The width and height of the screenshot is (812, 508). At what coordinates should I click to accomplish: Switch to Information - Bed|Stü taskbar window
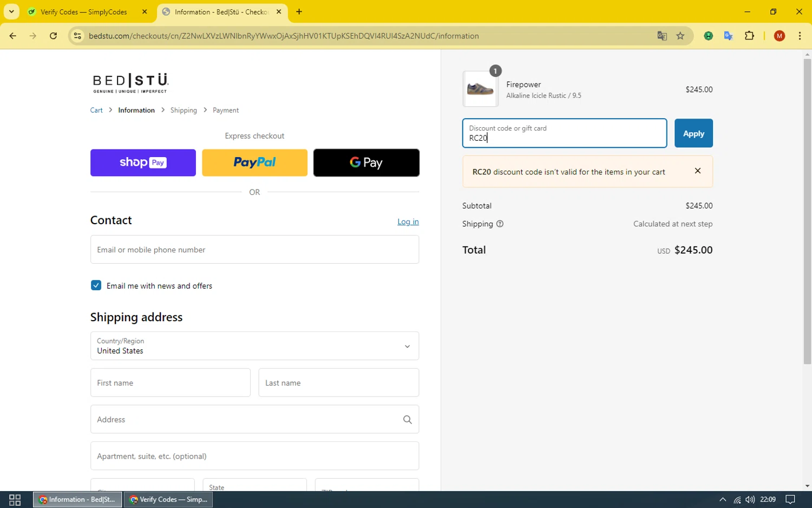(x=77, y=499)
